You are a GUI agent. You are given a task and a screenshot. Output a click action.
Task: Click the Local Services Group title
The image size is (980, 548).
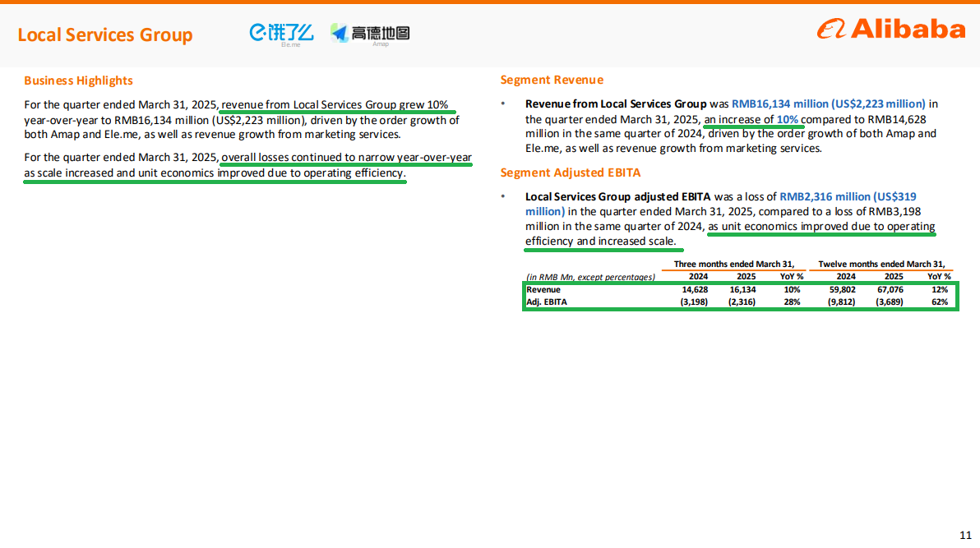tap(105, 35)
